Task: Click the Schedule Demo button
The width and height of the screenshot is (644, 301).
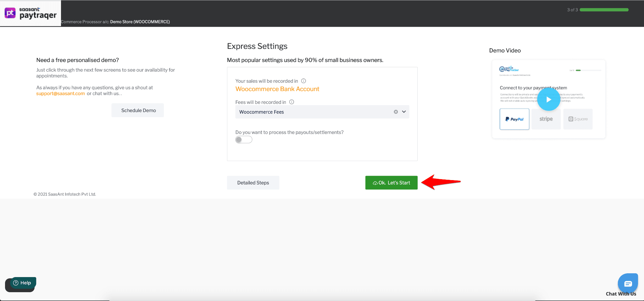Action: point(138,111)
